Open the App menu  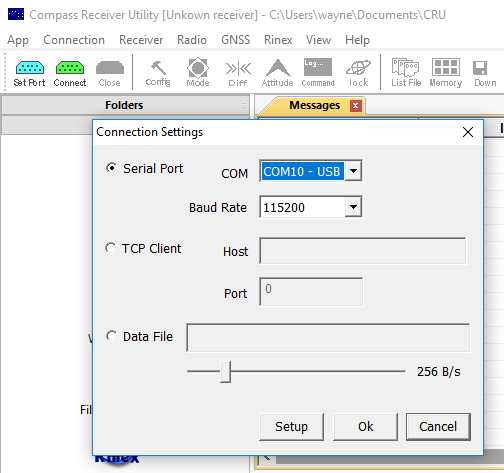coord(18,40)
